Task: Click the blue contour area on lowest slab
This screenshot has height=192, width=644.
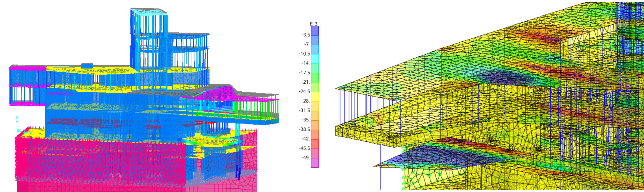Action: tap(410, 157)
